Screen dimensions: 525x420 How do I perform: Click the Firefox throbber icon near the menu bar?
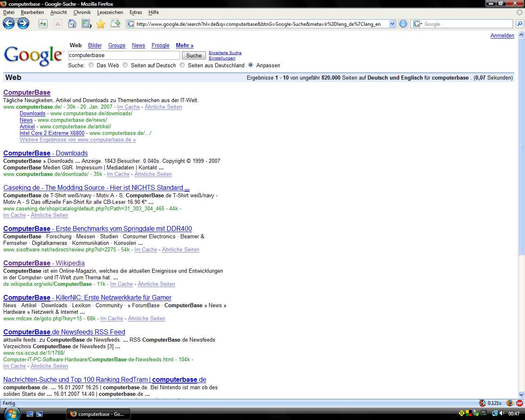click(x=520, y=12)
